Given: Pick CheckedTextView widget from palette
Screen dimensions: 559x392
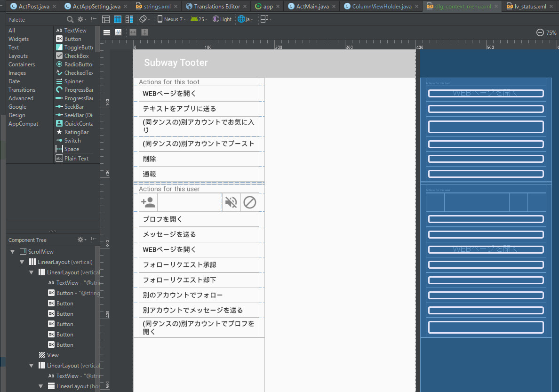Looking at the screenshot, I should [x=74, y=73].
